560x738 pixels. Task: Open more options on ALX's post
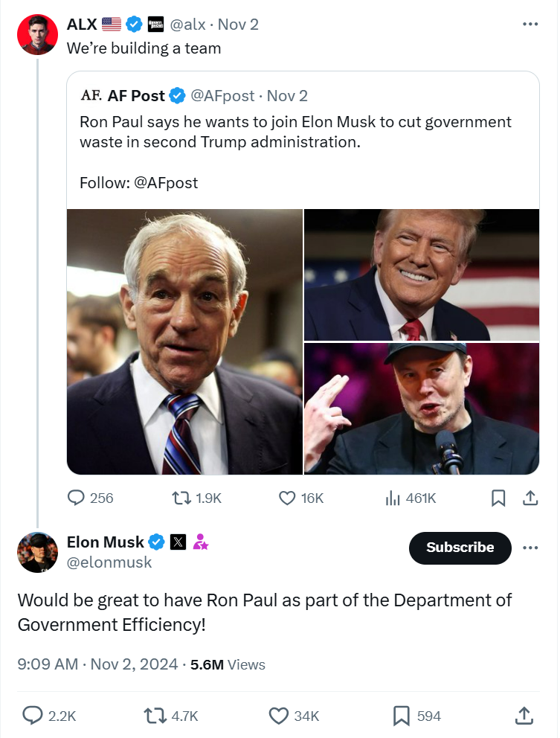pyautogui.click(x=530, y=25)
